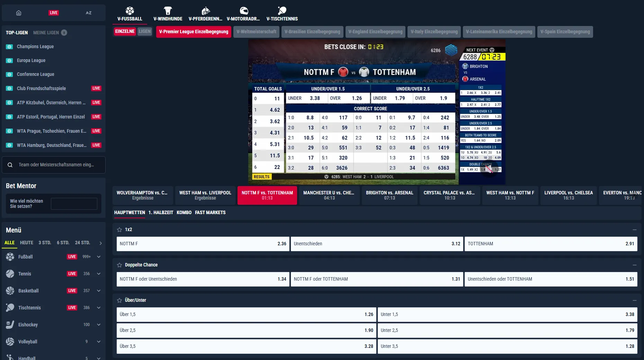Image resolution: width=644 pixels, height=360 pixels.
Task: Collapse the Über/Unter market section
Action: [x=634, y=300]
